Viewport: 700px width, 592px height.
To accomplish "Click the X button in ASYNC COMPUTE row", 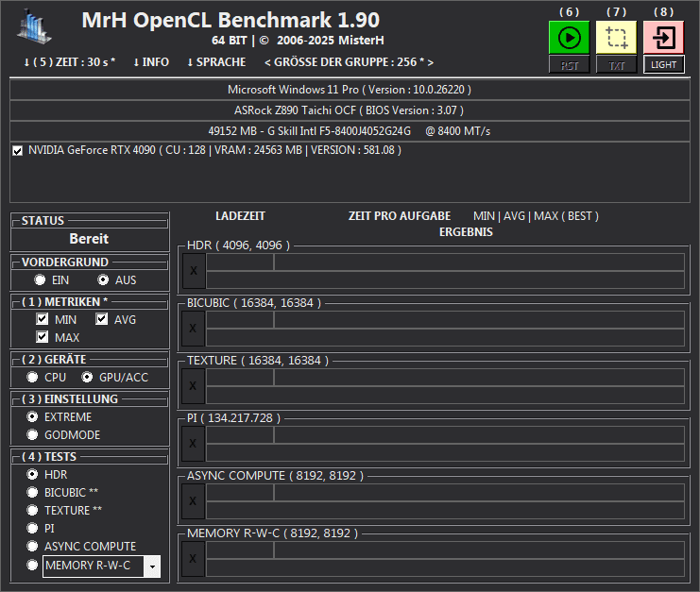I will (x=193, y=501).
